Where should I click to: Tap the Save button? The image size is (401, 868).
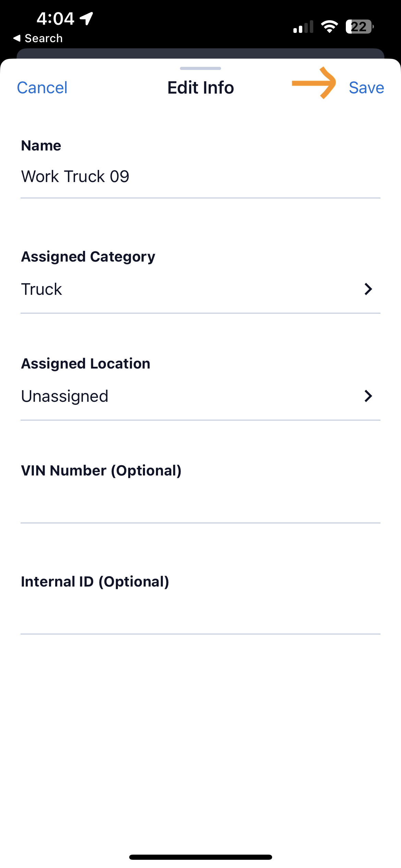pos(366,88)
